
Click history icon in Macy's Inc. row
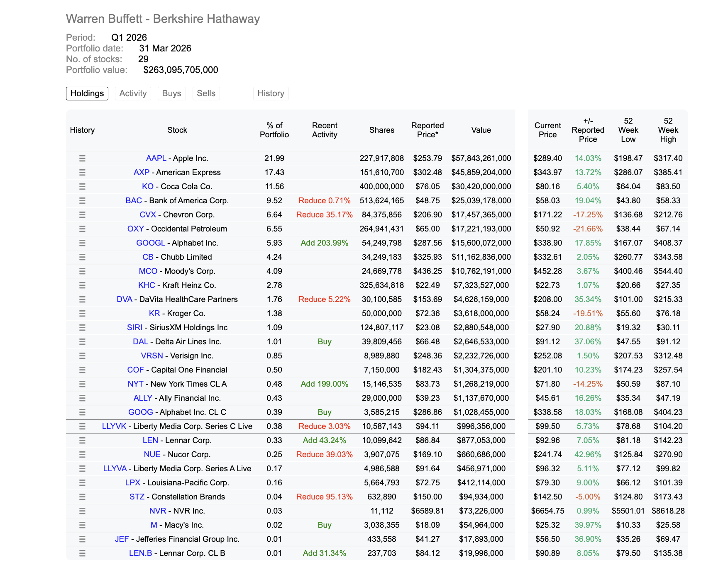tap(82, 525)
